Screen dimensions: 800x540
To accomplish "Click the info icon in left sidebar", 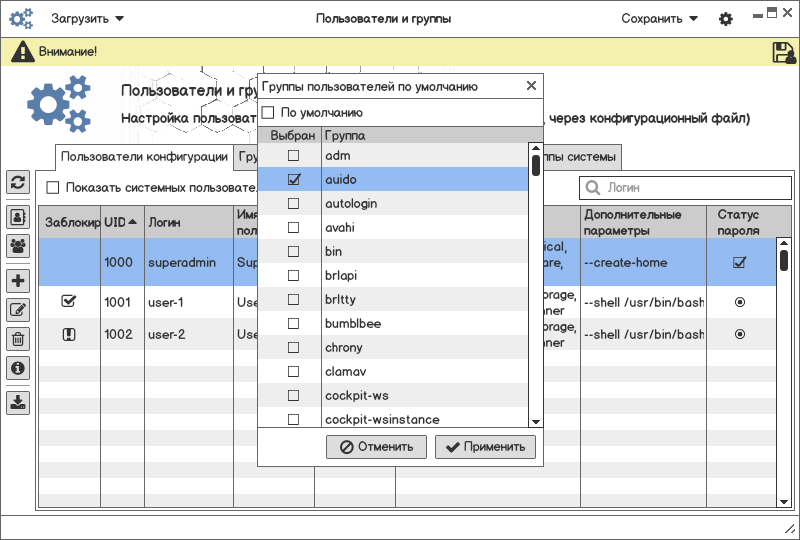I will 18,368.
